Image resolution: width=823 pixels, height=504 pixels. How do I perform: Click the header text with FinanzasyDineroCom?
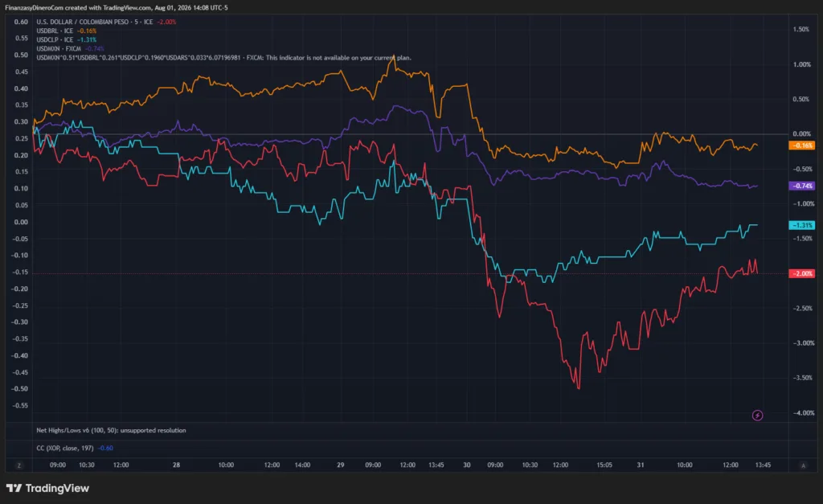point(117,8)
